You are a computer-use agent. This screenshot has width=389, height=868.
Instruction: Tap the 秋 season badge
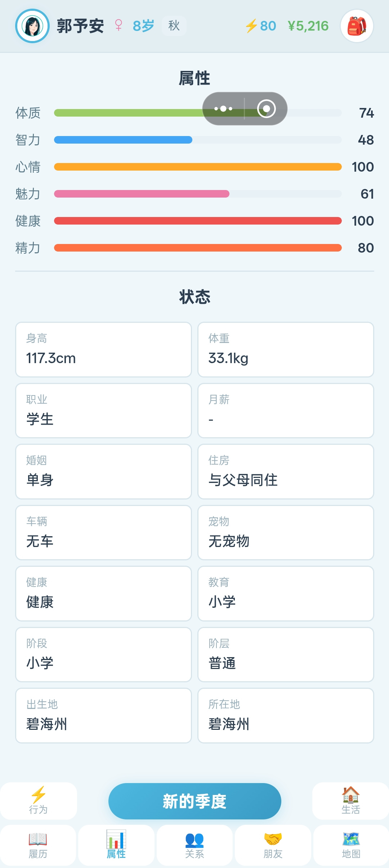point(174,26)
